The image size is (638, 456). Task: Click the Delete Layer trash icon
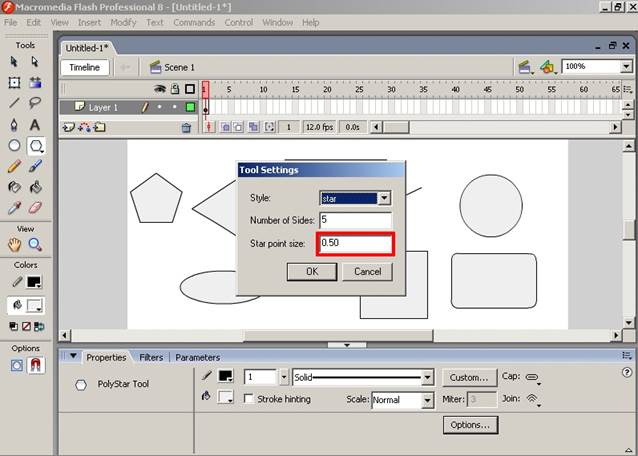pos(186,128)
